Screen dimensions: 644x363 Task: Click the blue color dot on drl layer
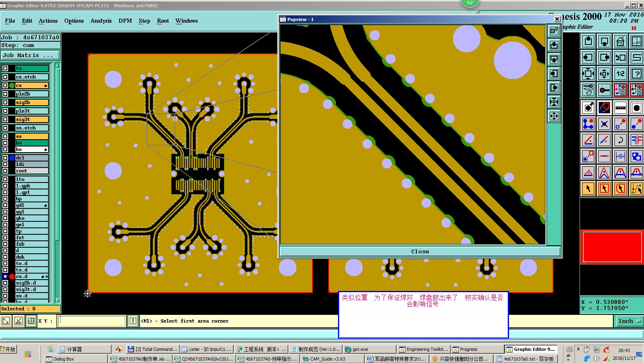coord(12,158)
